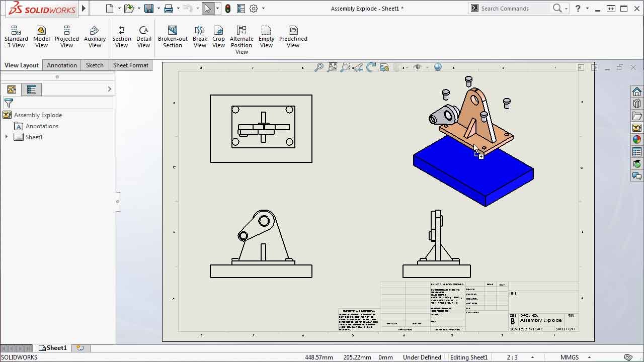
Task: Open SOLIDWORKS Resources via the home icon
Action: [636, 91]
